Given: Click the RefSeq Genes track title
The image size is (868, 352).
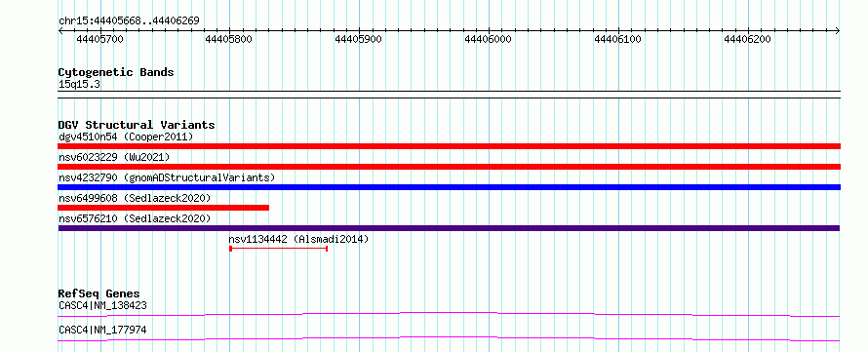Looking at the screenshot, I should tap(99, 293).
